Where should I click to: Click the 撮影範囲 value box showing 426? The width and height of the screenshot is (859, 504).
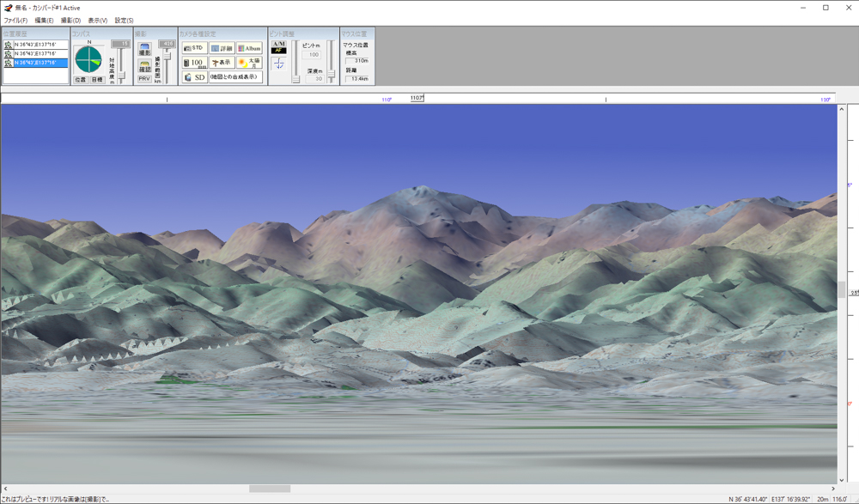pos(167,44)
